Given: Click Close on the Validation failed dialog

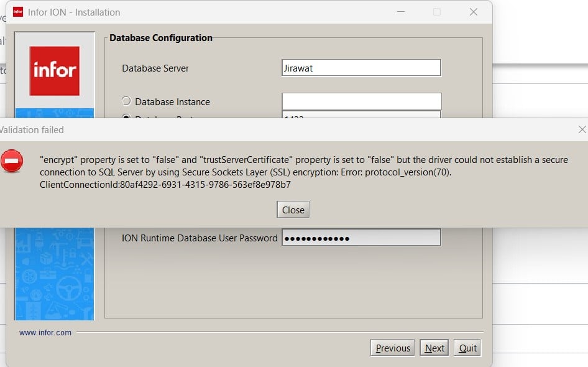Looking at the screenshot, I should tap(293, 210).
